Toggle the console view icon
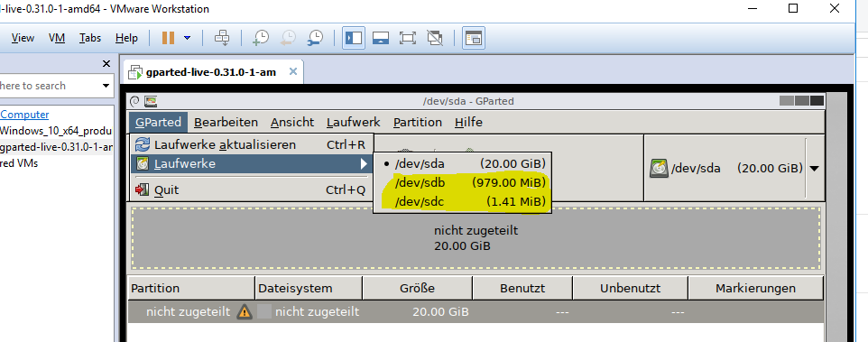This screenshot has width=868, height=342. [474, 38]
